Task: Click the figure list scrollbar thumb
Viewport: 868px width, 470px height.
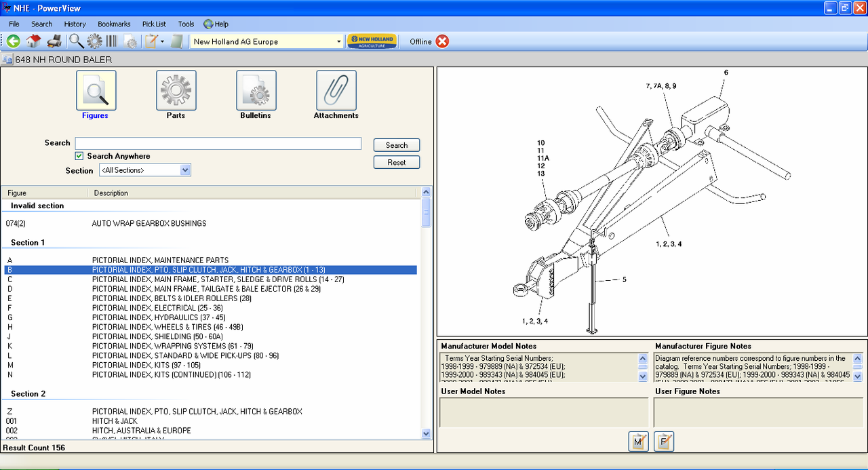Action: click(426, 212)
